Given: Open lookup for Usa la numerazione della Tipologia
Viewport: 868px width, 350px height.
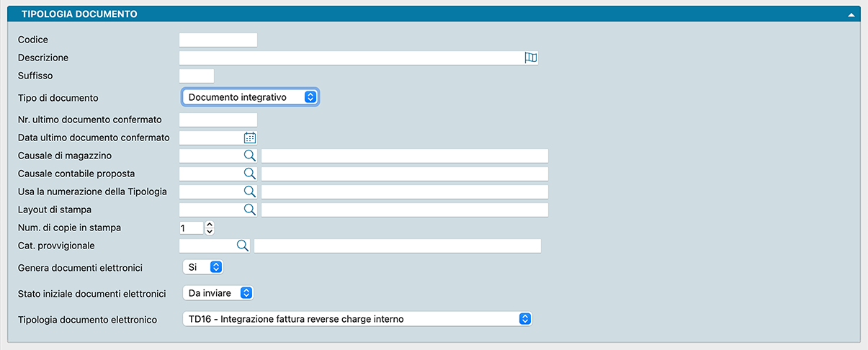Looking at the screenshot, I should 249,192.
